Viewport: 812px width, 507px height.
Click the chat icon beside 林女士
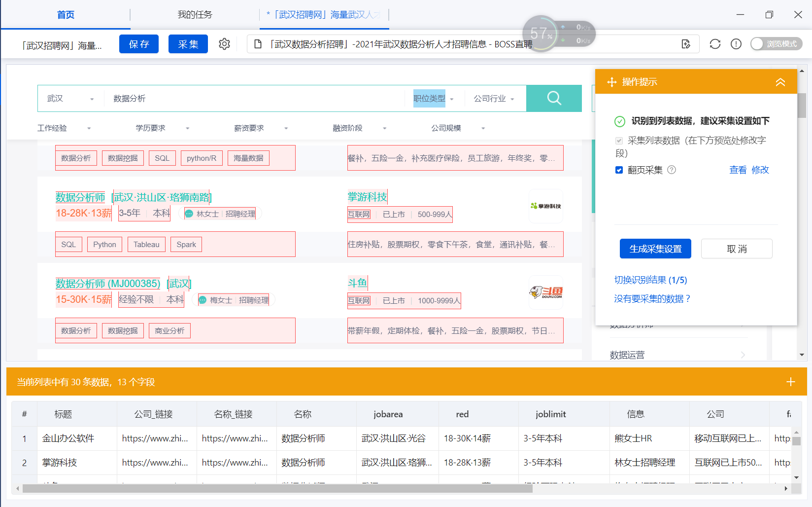tap(189, 214)
